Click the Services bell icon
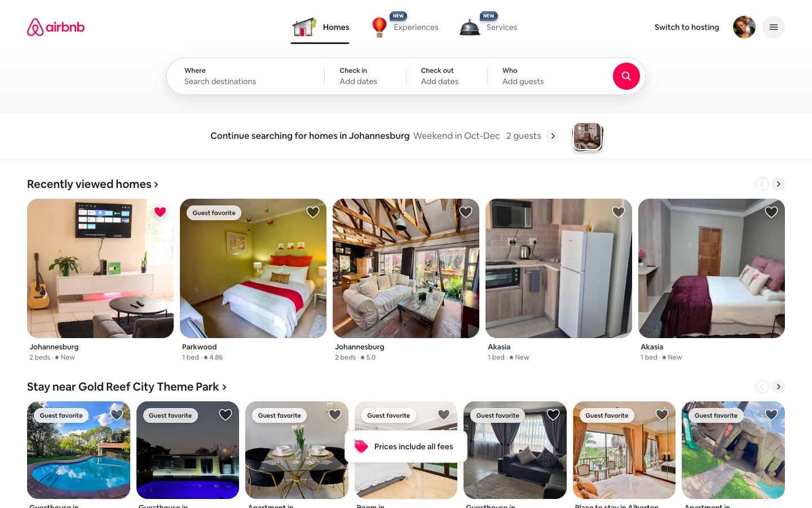 click(470, 27)
